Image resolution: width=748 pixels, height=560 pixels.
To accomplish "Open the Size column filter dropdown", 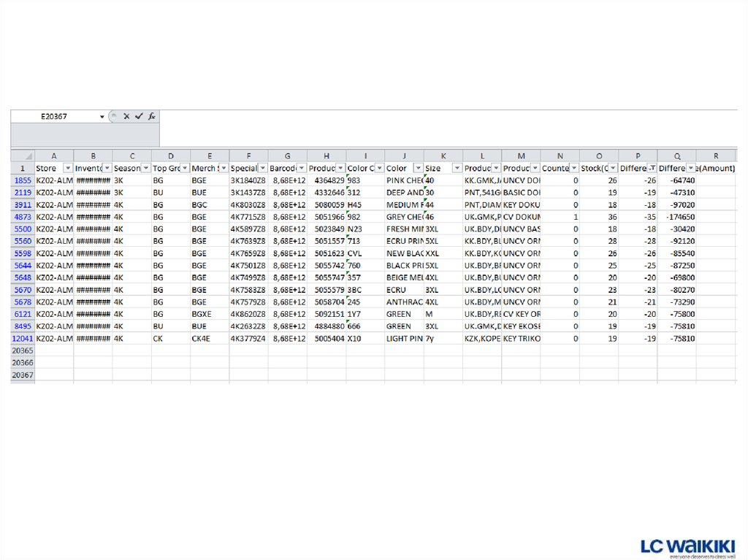I will pos(457,169).
